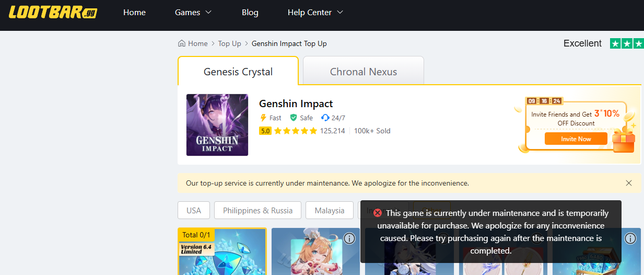The height and width of the screenshot is (275, 644).
Task: Click the 24/7 headset support icon
Action: pos(325,118)
